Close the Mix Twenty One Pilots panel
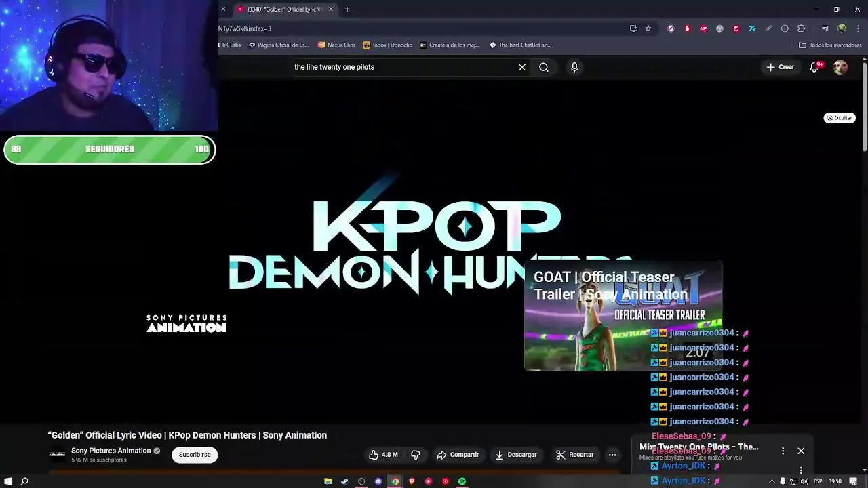This screenshot has width=868, height=488. [x=801, y=451]
